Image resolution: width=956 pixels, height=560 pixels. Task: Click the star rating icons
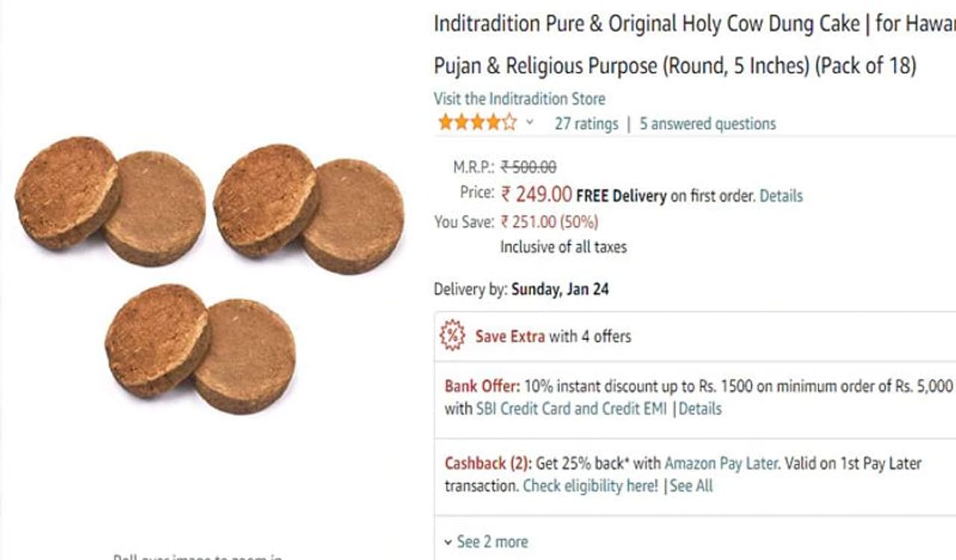[x=477, y=123]
